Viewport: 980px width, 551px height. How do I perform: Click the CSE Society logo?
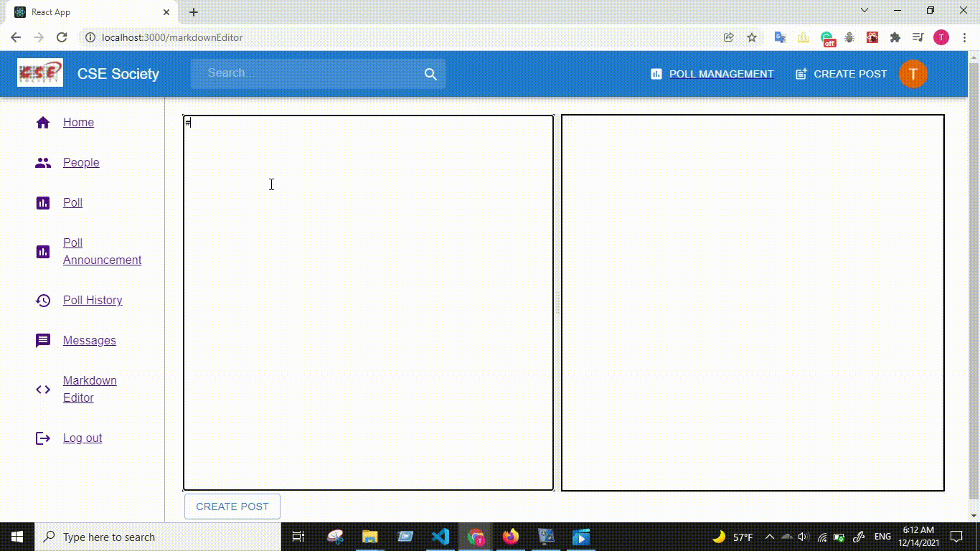point(40,72)
